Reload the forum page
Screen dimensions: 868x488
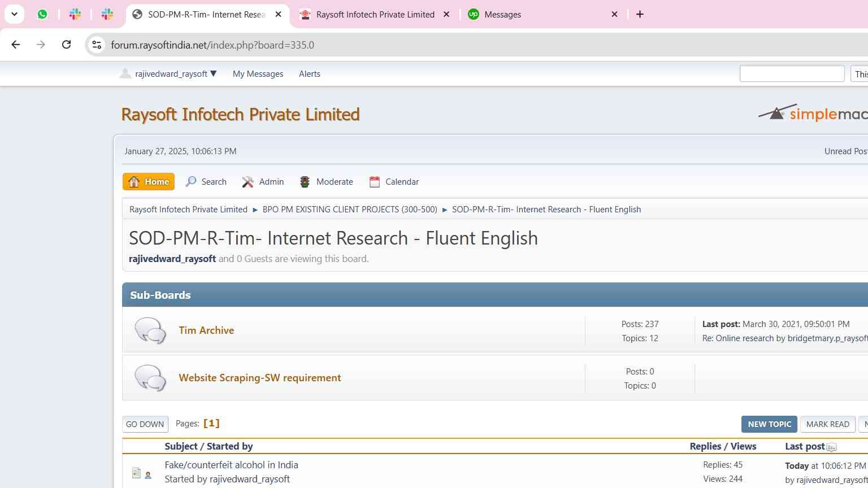66,45
